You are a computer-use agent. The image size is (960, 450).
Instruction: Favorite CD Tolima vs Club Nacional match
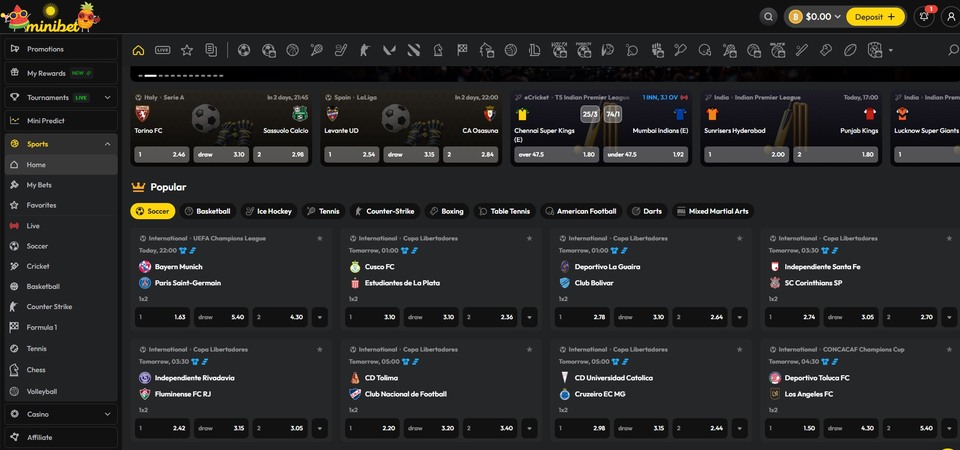530,349
